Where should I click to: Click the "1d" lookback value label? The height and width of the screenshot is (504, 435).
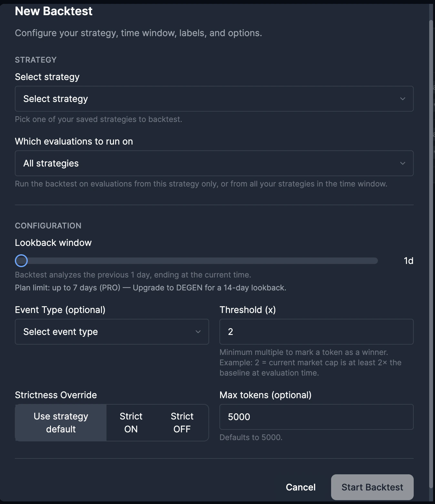(x=408, y=260)
